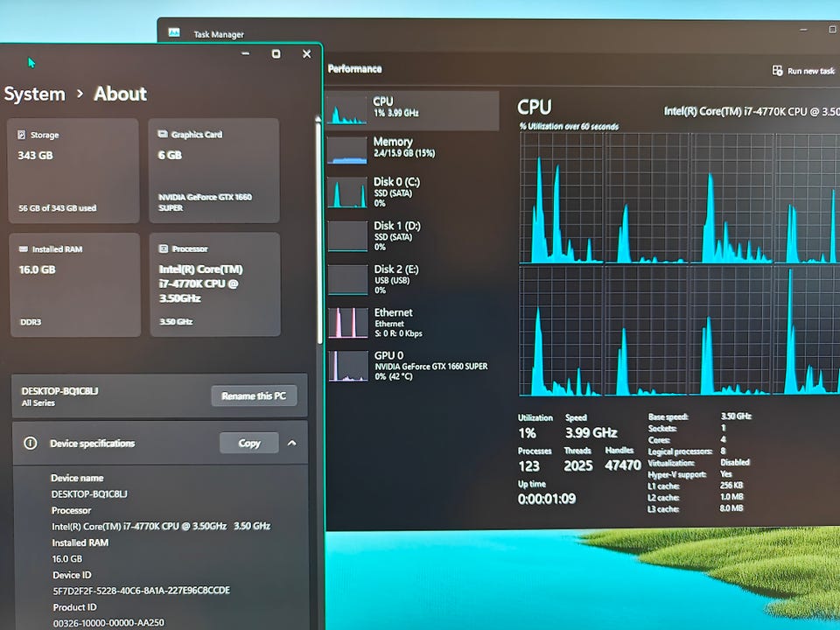Click the Device specifications info icon
This screenshot has height=630, width=840.
[x=31, y=443]
